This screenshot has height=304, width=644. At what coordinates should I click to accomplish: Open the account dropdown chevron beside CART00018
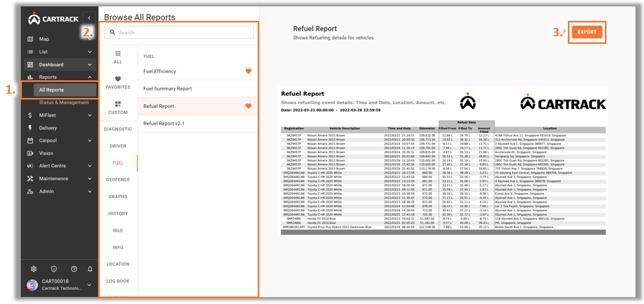click(89, 285)
